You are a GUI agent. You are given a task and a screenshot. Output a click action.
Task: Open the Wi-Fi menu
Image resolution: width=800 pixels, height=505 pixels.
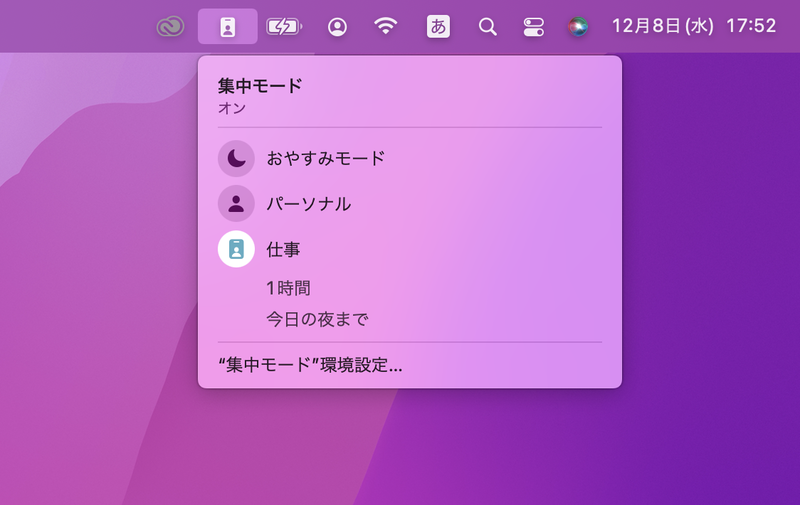(x=386, y=26)
